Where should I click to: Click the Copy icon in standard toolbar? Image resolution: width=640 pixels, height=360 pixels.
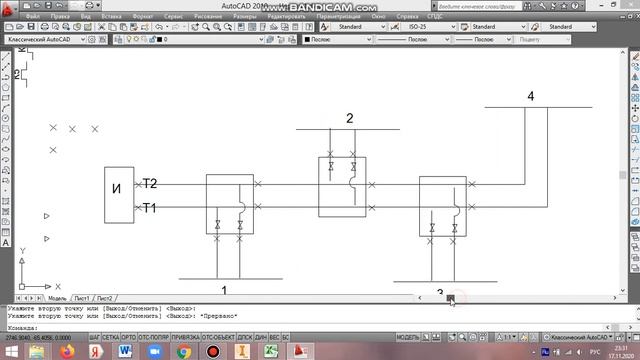(112, 27)
